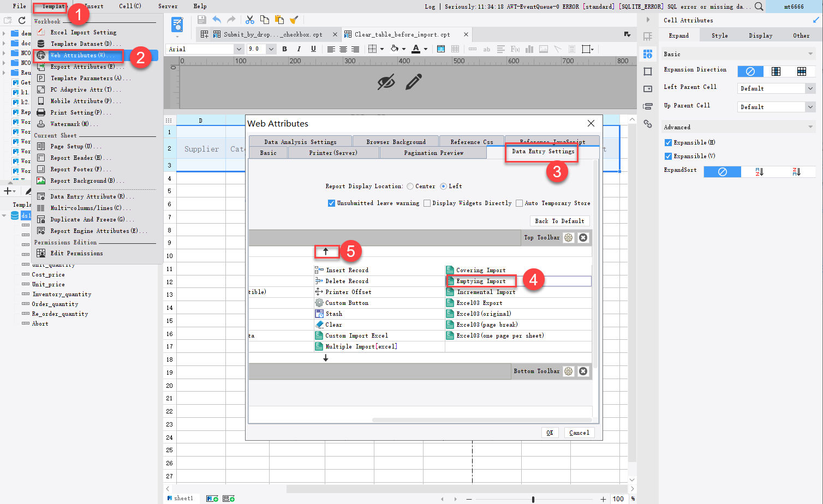Open Top Toolbar gear settings
The height and width of the screenshot is (504, 823).
(569, 238)
